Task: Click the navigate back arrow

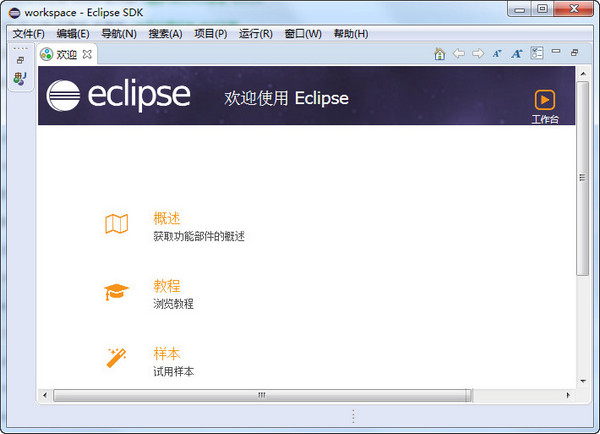Action: click(x=459, y=54)
